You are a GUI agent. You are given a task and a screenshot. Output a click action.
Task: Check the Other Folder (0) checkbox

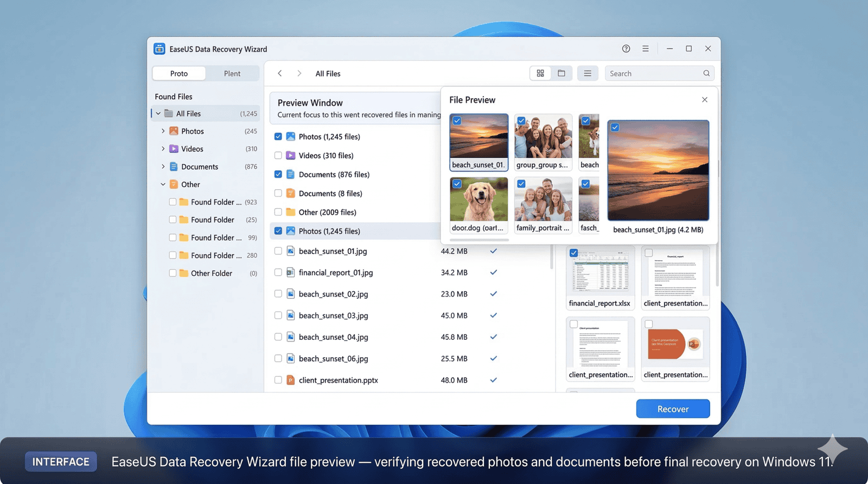(x=173, y=273)
